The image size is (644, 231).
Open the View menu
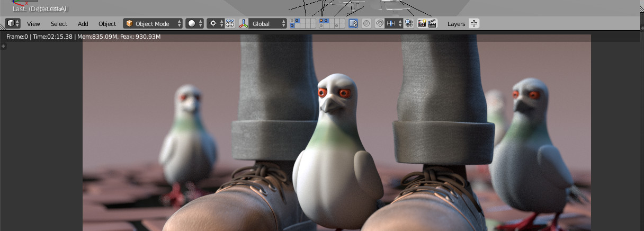click(x=33, y=24)
